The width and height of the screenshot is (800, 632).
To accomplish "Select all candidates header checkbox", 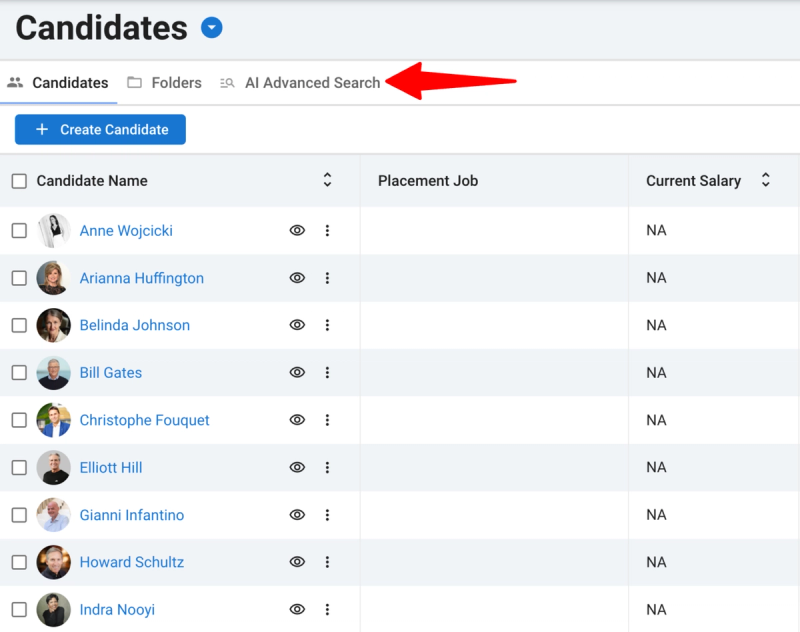I will [19, 181].
